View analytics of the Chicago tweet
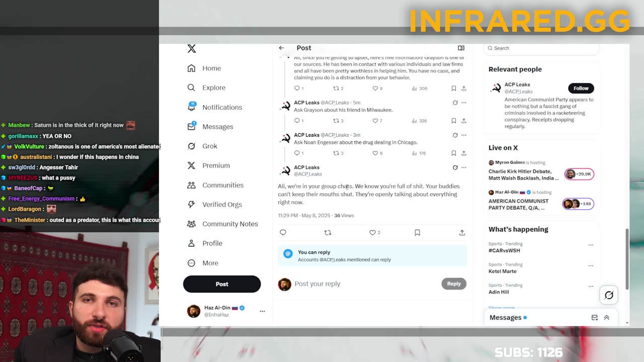 click(419, 153)
